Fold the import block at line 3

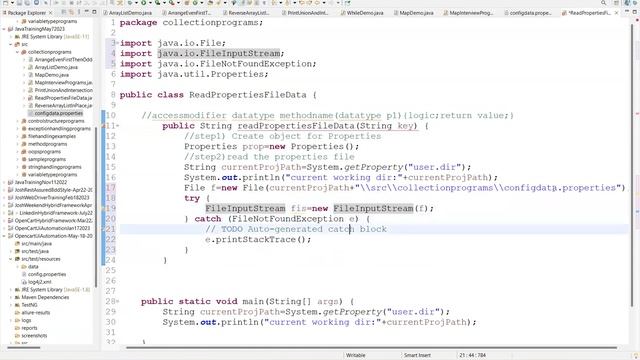(x=118, y=43)
